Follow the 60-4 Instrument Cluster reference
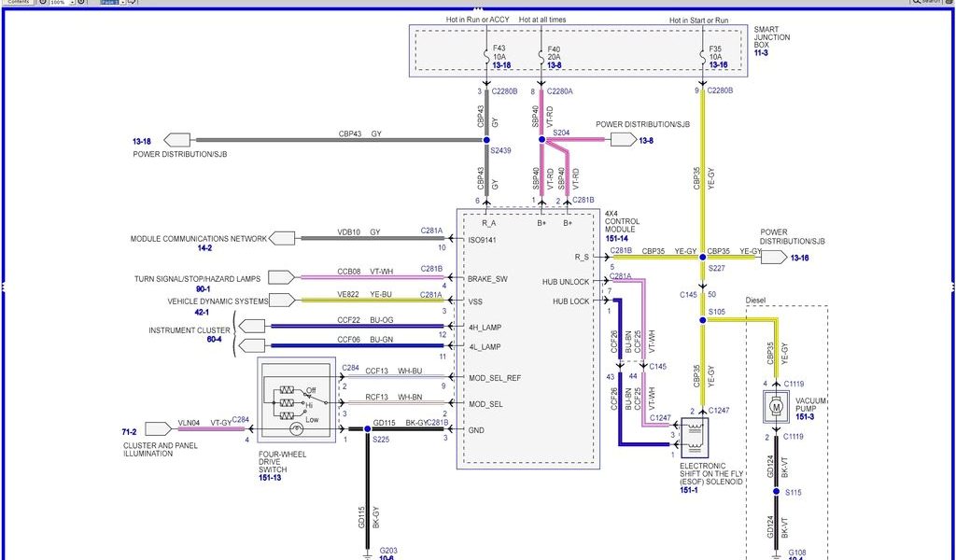Screen dimensions: 956x560 [x=214, y=339]
